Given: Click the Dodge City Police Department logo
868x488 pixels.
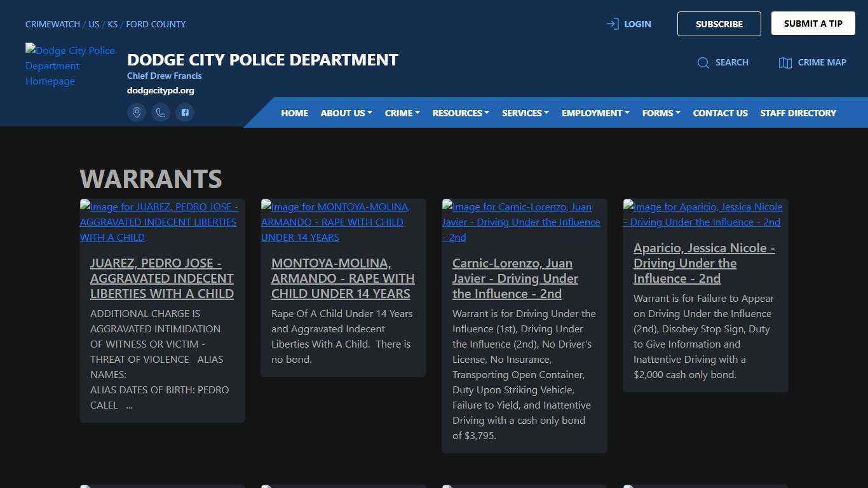Looking at the screenshot, I should [70, 65].
